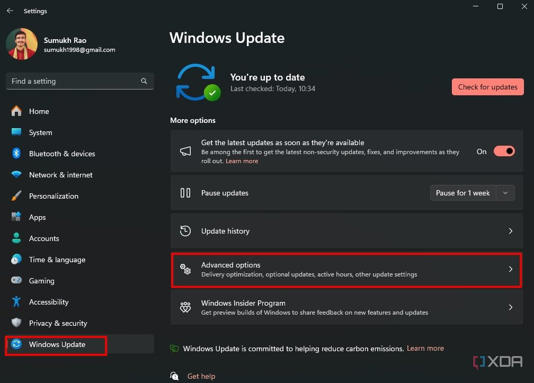This screenshot has height=383, width=534.
Task: Click the You're up to date status
Action: click(267, 77)
